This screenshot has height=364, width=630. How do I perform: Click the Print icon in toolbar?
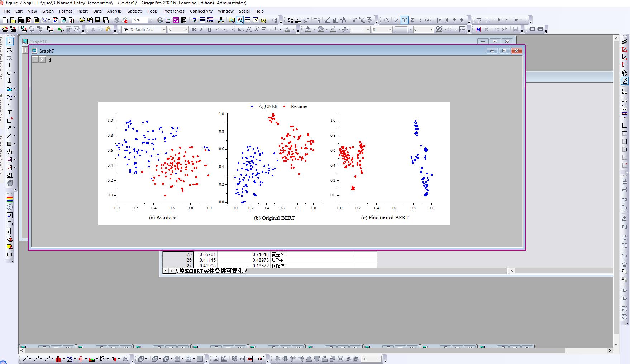[x=160, y=20]
